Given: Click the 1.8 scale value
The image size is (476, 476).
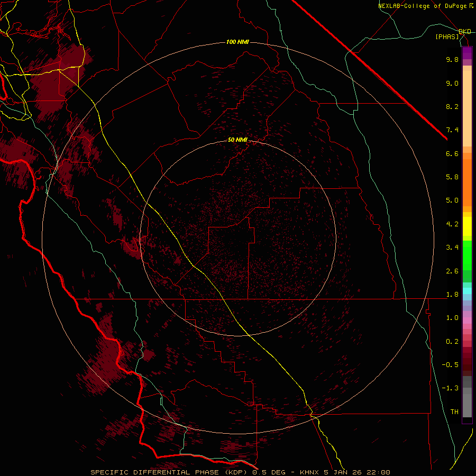Looking at the screenshot, I should [452, 295].
